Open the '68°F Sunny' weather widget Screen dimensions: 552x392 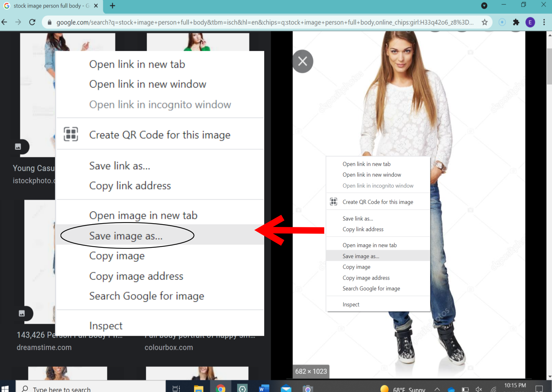[x=403, y=389]
